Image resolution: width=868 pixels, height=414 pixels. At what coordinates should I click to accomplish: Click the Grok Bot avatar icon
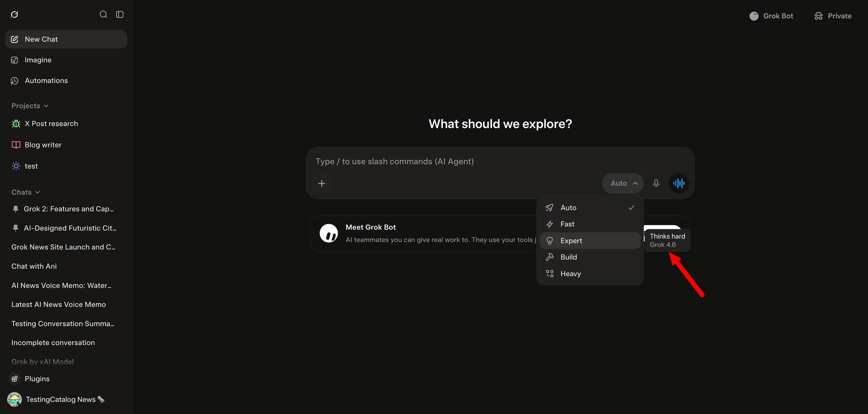coord(754,16)
